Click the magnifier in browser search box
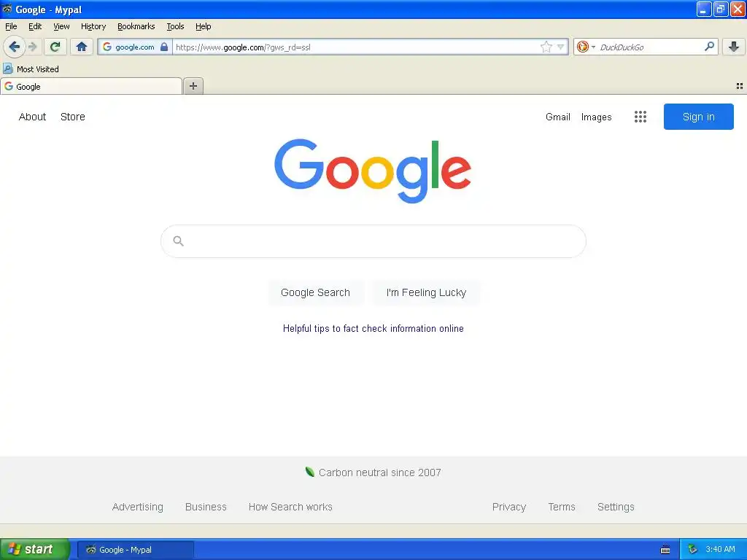This screenshot has width=747, height=560. pyautogui.click(x=709, y=47)
